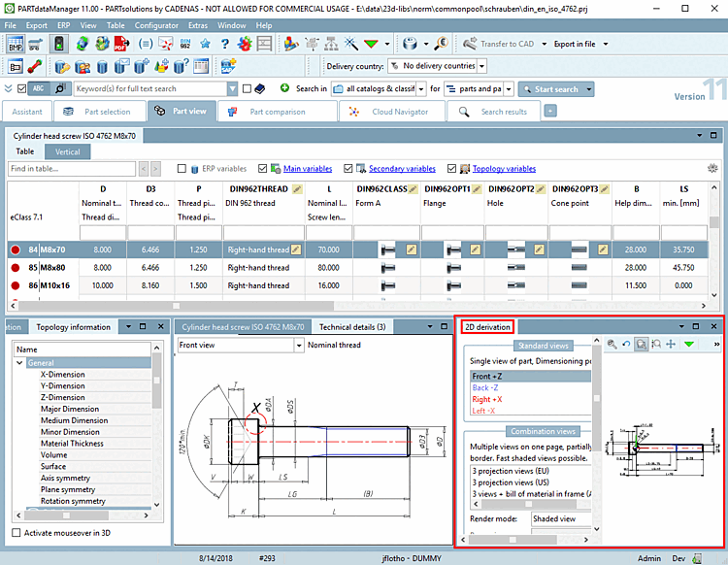Click the Find in table input field
The height and width of the screenshot is (565, 728).
point(72,169)
